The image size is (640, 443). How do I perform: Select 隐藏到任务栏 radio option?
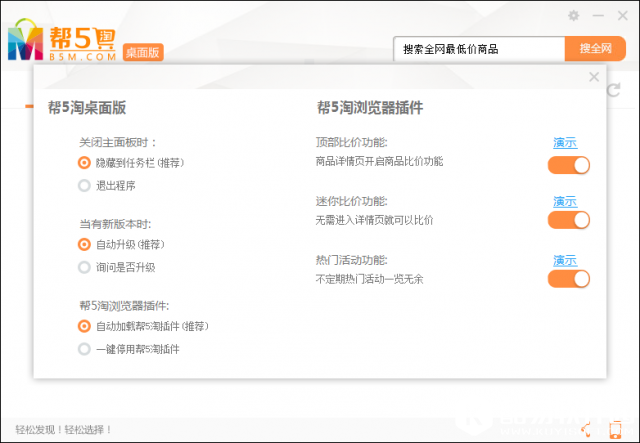pos(84,162)
